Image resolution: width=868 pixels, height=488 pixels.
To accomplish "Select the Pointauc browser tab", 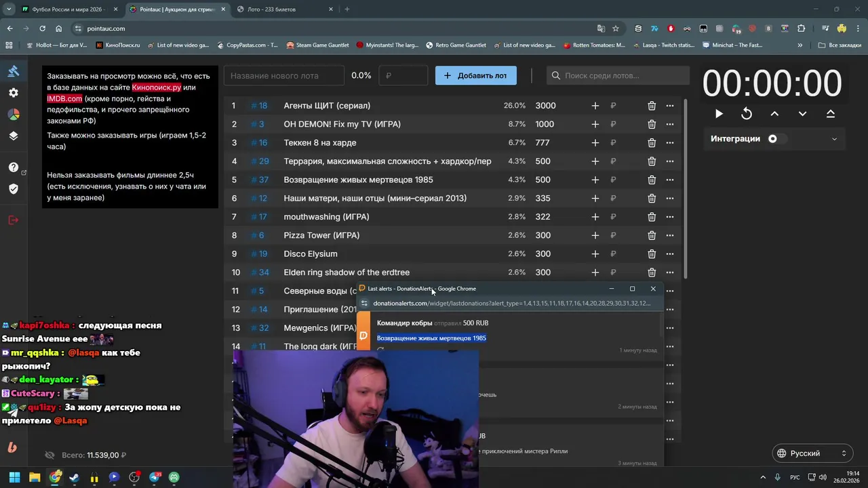I will [178, 9].
